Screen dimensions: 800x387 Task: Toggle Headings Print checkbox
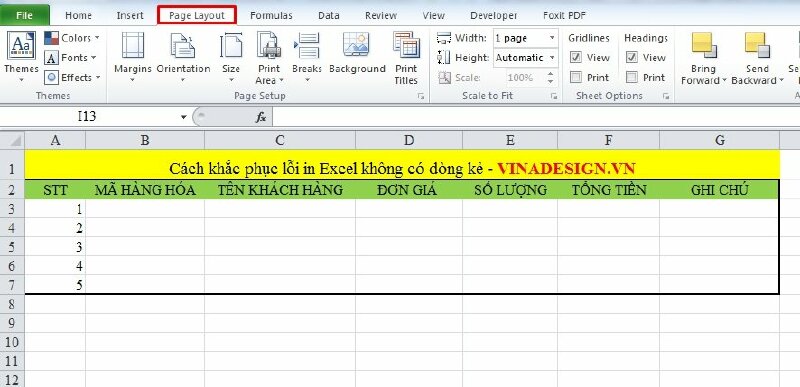click(632, 78)
